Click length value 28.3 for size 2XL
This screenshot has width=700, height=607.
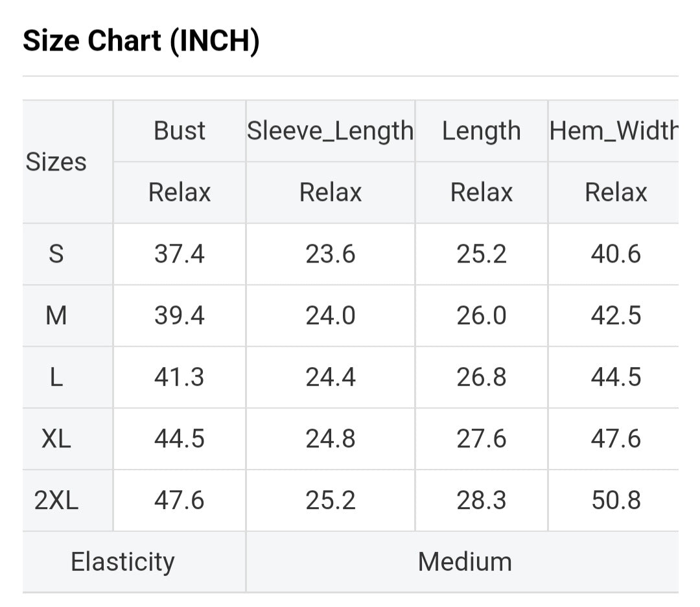point(481,501)
